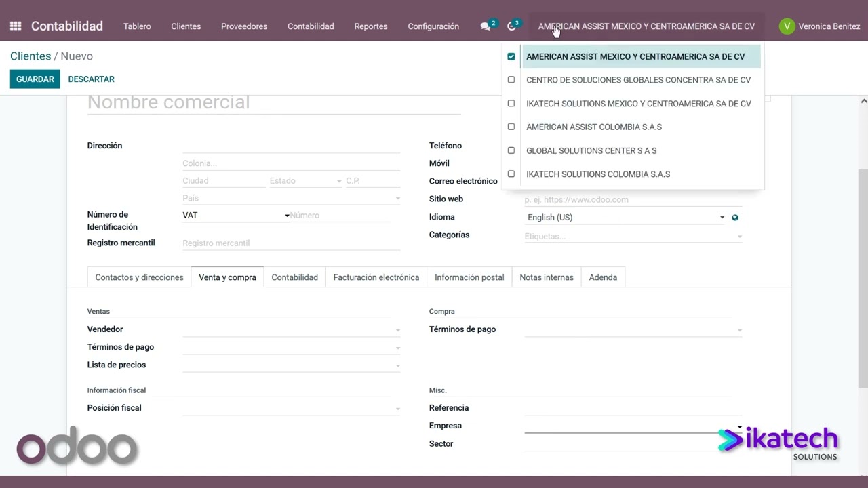Screen dimensions: 868x488
Task: Check GLOBAL SOLUTIONS CENTER S A S checkbox
Action: [x=511, y=150]
